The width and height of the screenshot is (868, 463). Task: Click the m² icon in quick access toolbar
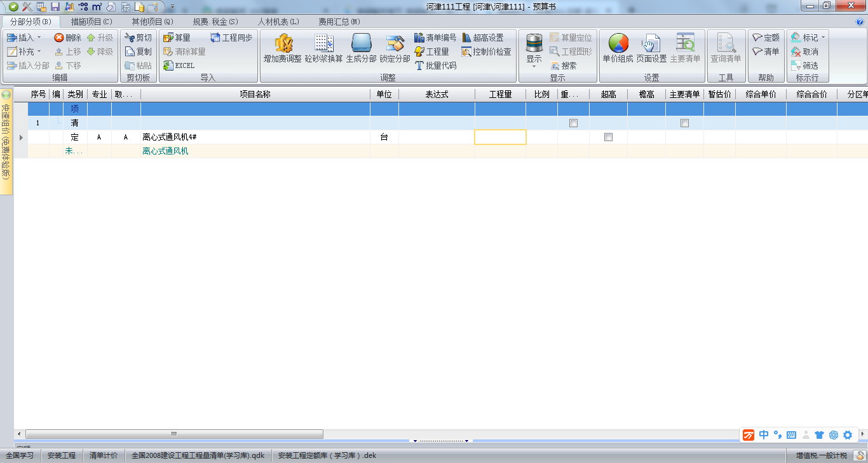coord(97,6)
